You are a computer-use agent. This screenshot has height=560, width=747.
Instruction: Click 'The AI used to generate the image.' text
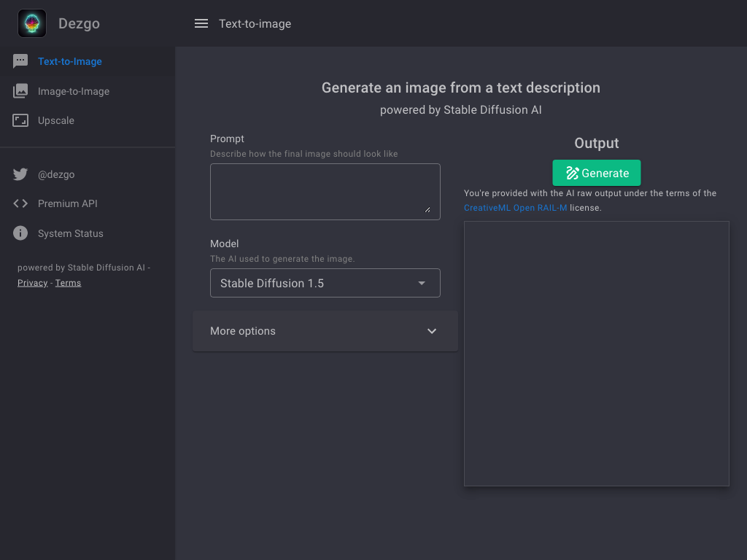(x=282, y=259)
